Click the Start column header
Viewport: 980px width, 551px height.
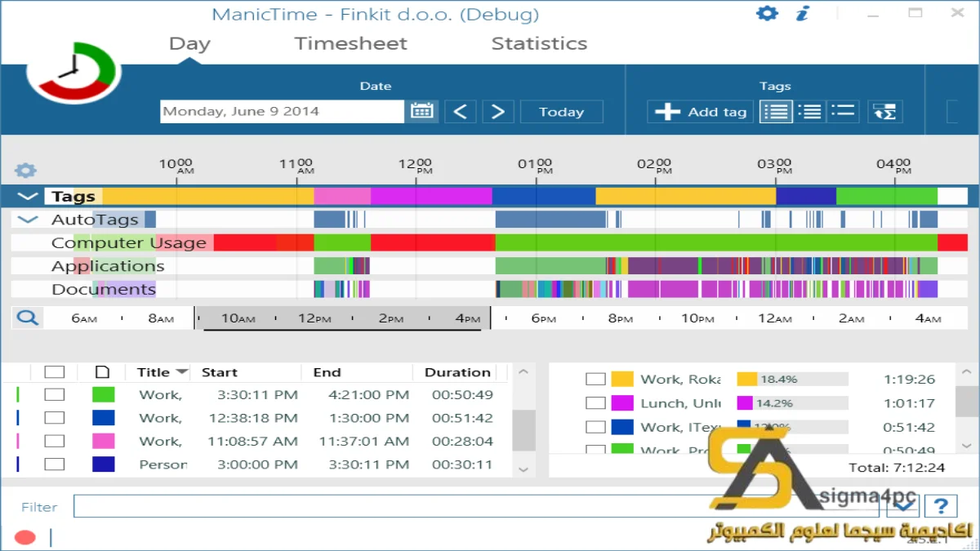(x=220, y=372)
